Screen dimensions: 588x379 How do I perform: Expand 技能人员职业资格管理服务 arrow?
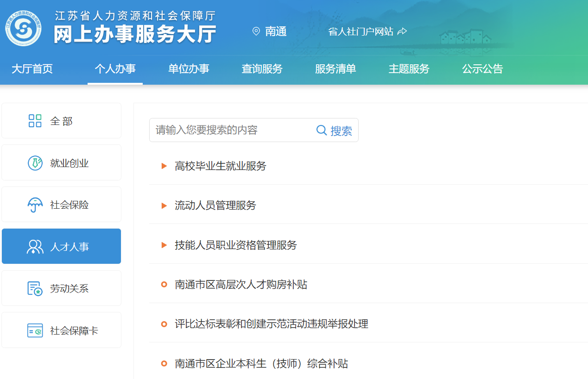(164, 245)
